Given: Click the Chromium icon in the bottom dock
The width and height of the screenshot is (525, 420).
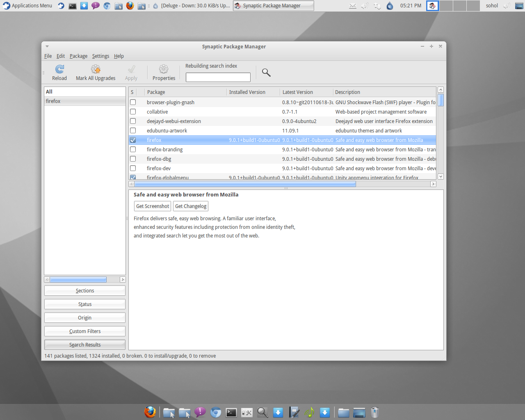Looking at the screenshot, I should pos(216,412).
